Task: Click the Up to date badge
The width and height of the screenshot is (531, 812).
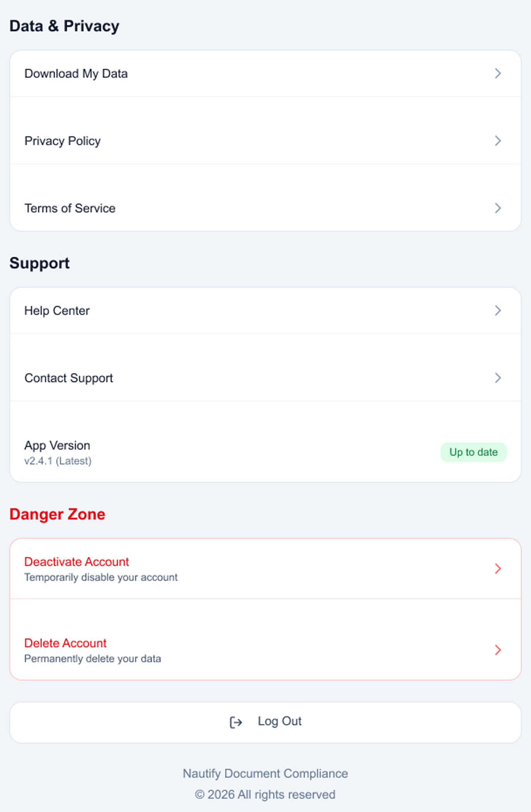Action: pos(473,452)
